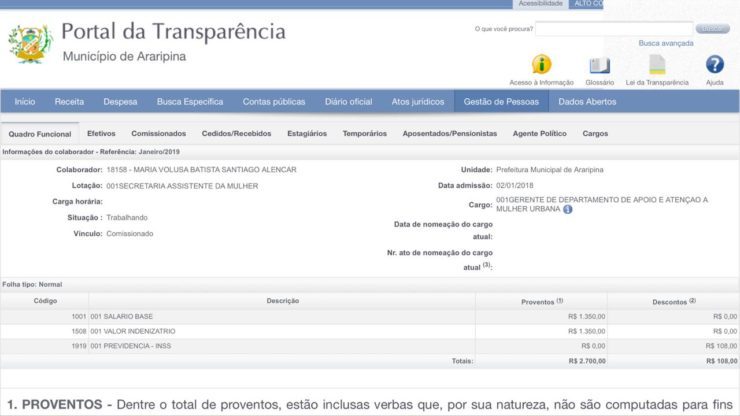Open the Contas públicas menu
Image resolution: width=740 pixels, height=416 pixels.
pos(274,102)
